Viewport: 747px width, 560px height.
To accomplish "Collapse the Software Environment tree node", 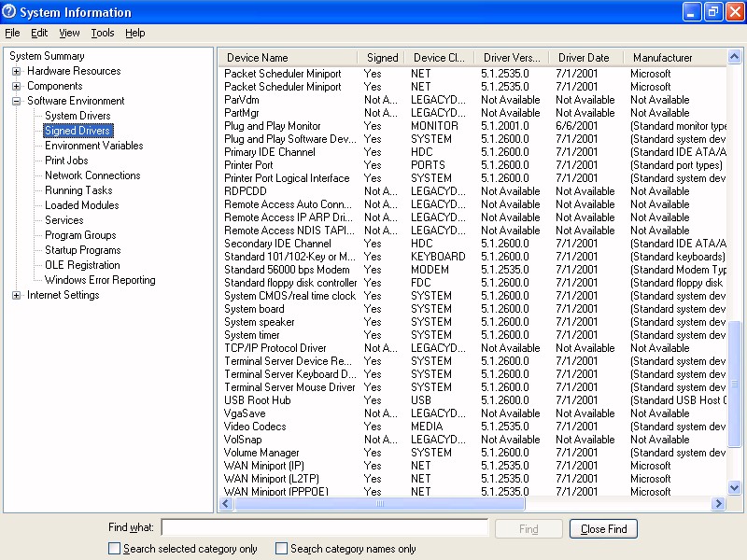I will tap(17, 101).
